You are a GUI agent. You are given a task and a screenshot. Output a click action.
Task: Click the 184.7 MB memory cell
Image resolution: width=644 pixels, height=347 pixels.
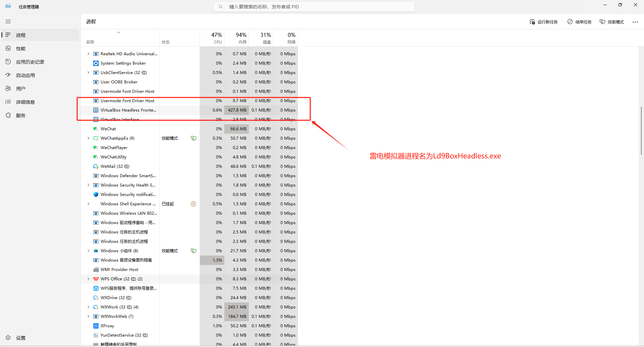click(x=236, y=317)
